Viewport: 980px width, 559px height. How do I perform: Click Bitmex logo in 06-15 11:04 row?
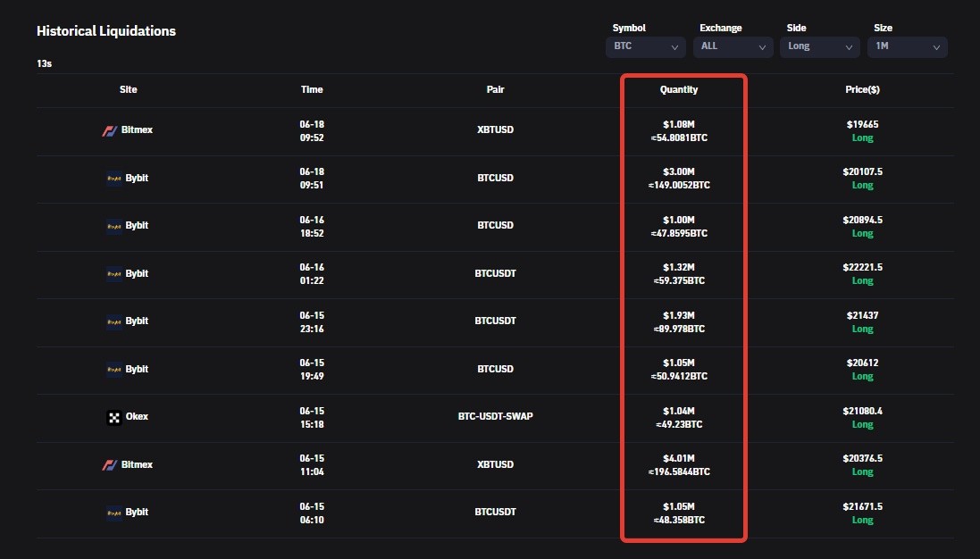[x=109, y=464]
